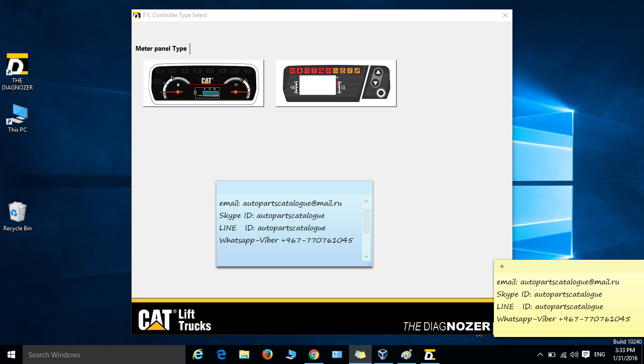
Task: Open the Action Center notifications icon
Action: [x=586, y=355]
